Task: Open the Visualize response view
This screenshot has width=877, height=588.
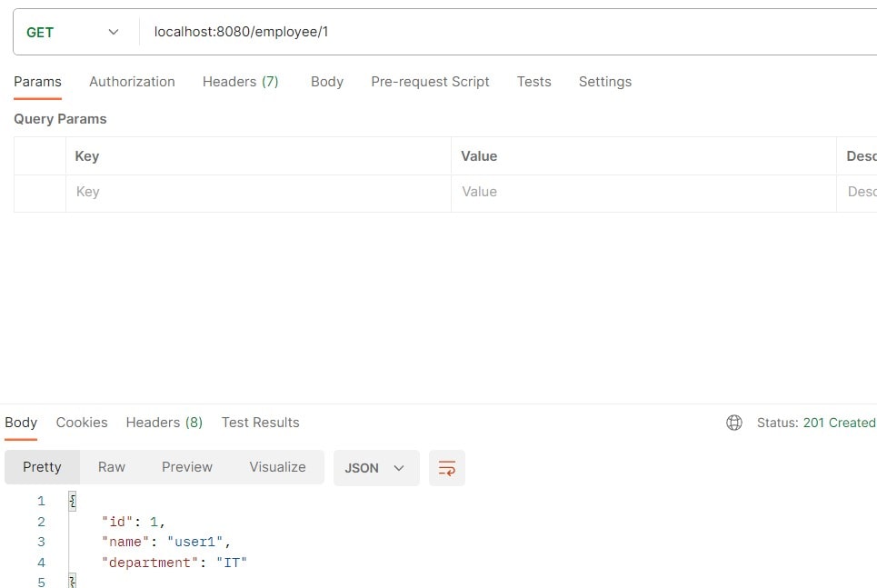Action: tap(277, 467)
